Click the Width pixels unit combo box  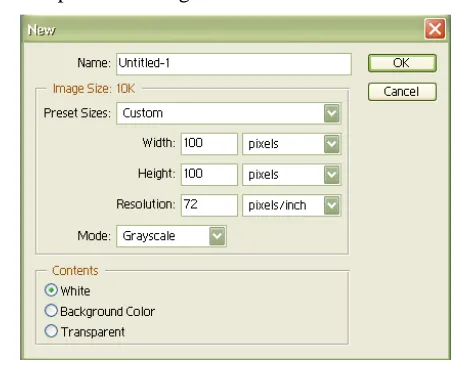point(292,144)
